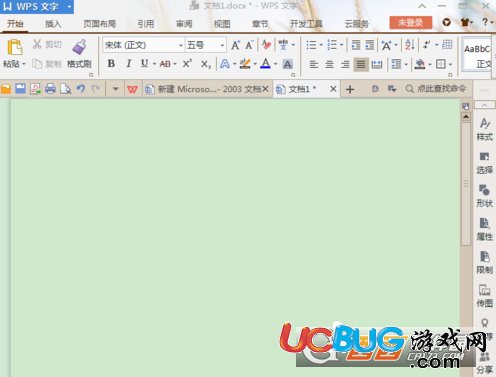Toggle superscript X² formatting
This screenshot has width=496, height=377.
pyautogui.click(x=187, y=63)
